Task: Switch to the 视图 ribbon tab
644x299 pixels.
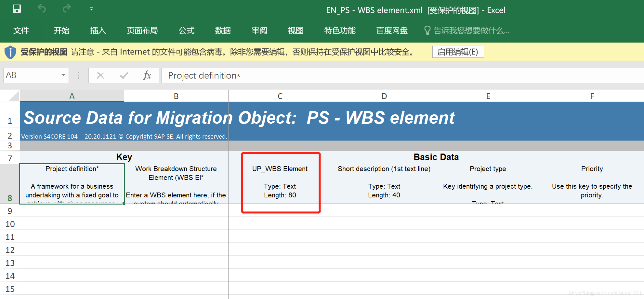Action: (x=296, y=31)
